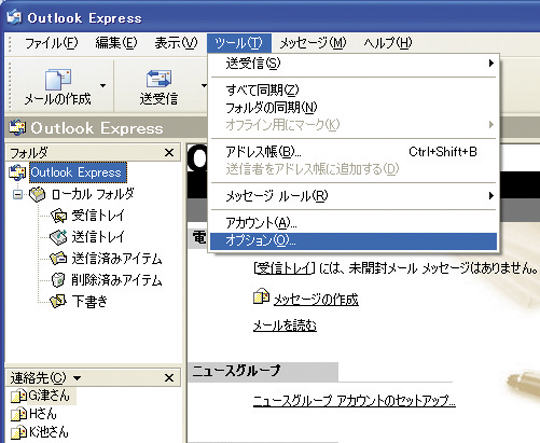Click the 連絡先(C) pane header label
The height and width of the screenshot is (443, 540).
click(38, 378)
